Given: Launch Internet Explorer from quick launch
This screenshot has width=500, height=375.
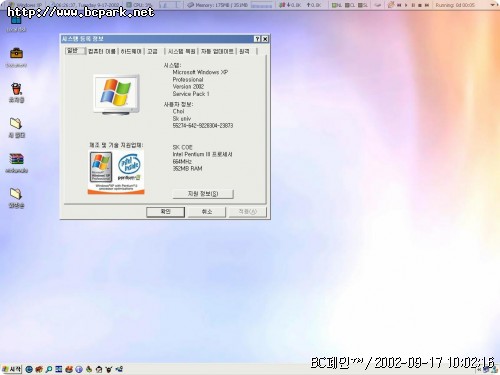Looking at the screenshot, I should 29,369.
